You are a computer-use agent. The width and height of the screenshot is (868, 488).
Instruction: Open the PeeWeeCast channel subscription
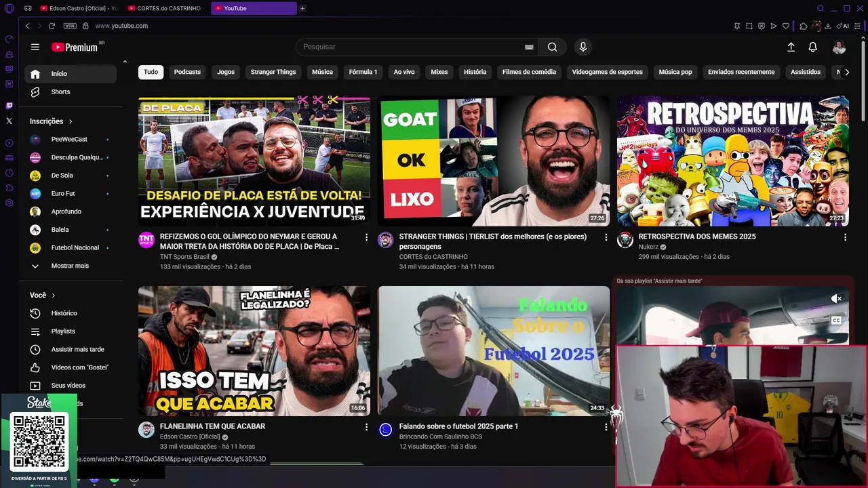71,139
